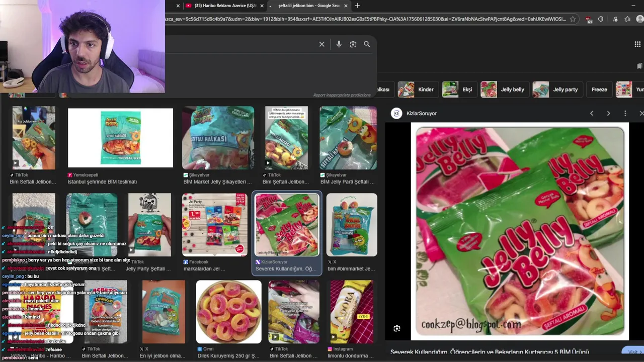Click the KizlarSoruyor source name in preview
Viewport: 644px width, 362px height.
(x=422, y=114)
